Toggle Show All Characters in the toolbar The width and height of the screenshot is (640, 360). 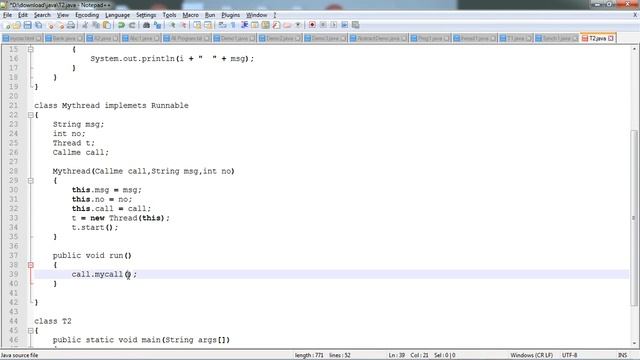[x=233, y=25]
